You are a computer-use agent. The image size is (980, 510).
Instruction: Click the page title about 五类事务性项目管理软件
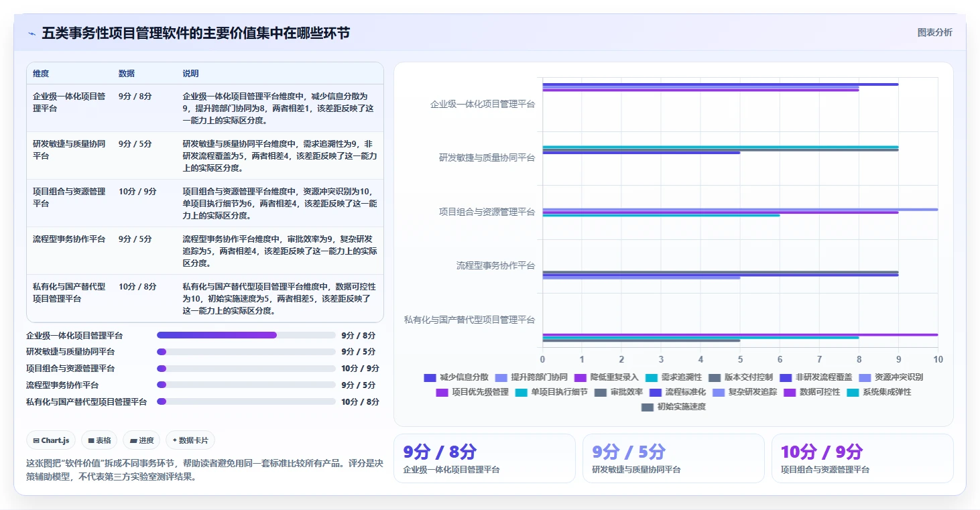tap(196, 34)
